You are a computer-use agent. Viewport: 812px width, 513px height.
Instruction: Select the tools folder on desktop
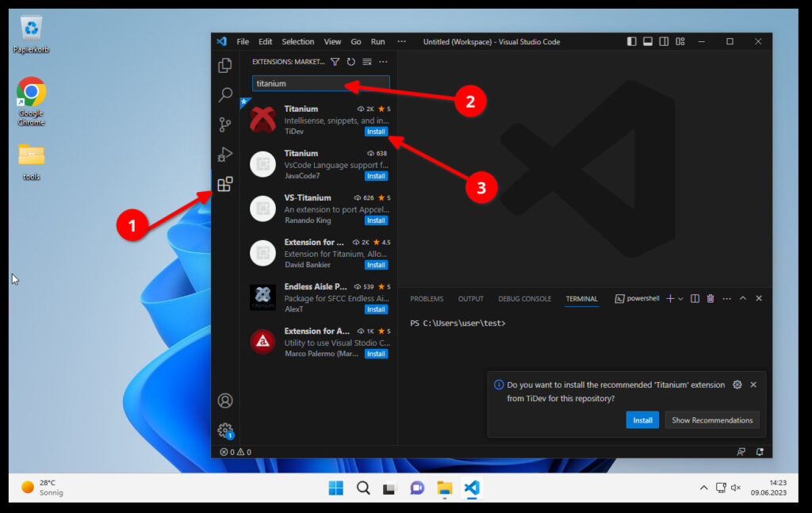(31, 162)
